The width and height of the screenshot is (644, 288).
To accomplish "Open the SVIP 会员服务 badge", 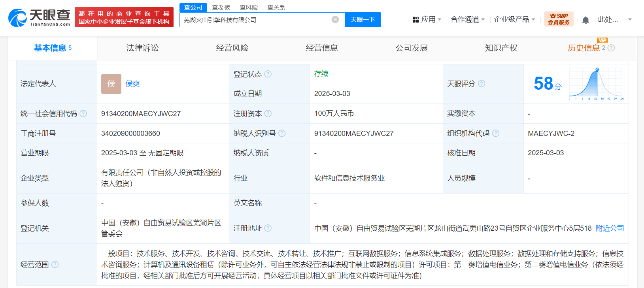I will pyautogui.click(x=559, y=19).
